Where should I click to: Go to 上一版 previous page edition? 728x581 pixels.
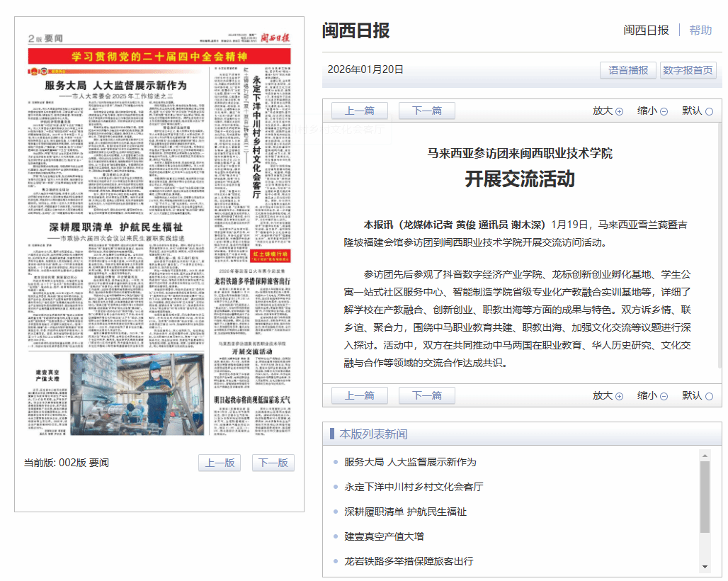[x=220, y=463]
